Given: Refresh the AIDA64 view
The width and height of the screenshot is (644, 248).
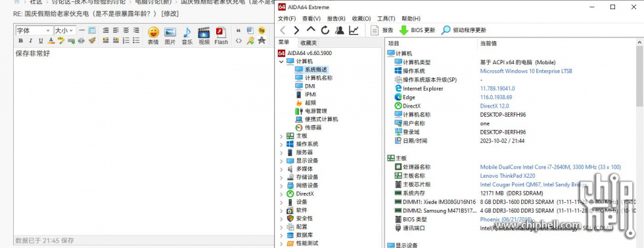Looking at the screenshot, I should (325, 30).
